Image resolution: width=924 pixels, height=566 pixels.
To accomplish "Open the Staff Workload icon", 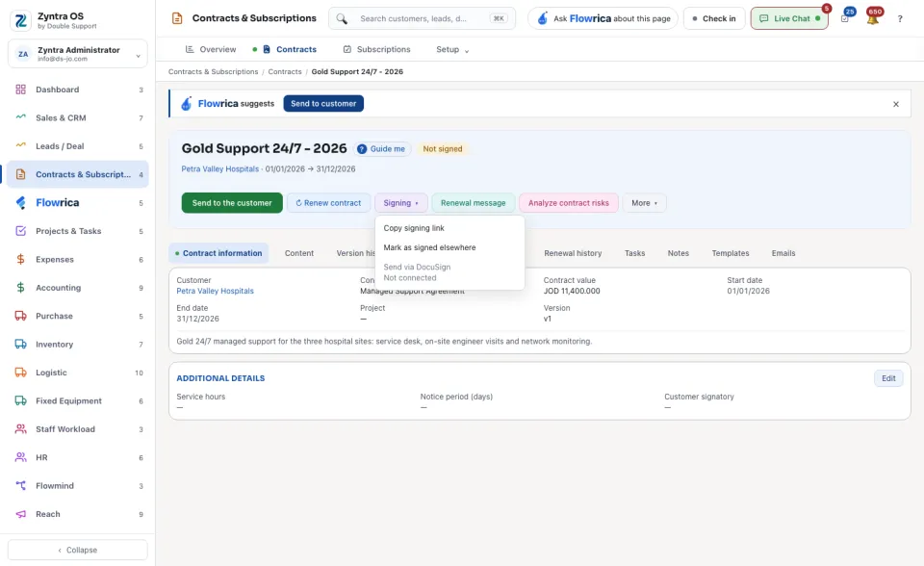I will tap(20, 429).
